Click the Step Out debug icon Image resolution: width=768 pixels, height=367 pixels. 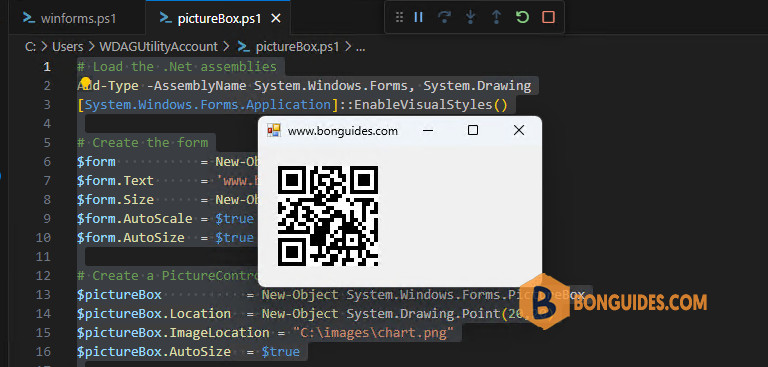pos(496,18)
